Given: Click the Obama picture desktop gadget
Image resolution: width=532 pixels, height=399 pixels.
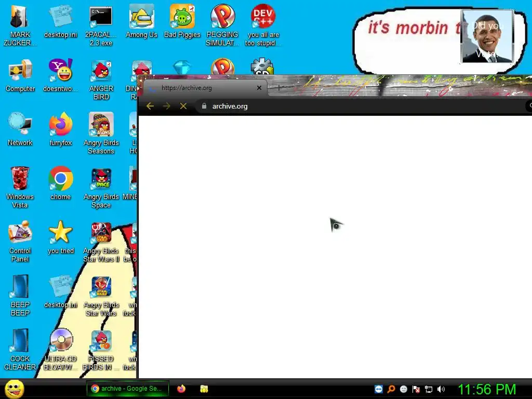Looking at the screenshot, I should pyautogui.click(x=487, y=36).
